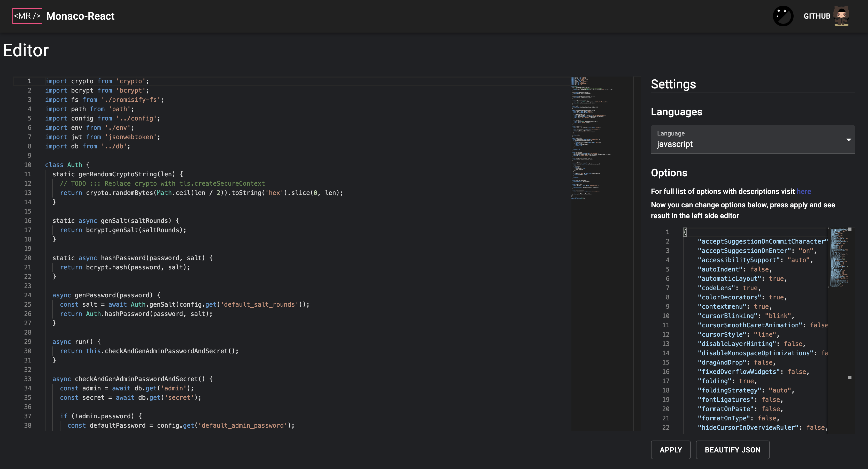The image size is (868, 469).
Task: Click "hideCursorInOverviewRuler" option line
Action: [763, 428]
